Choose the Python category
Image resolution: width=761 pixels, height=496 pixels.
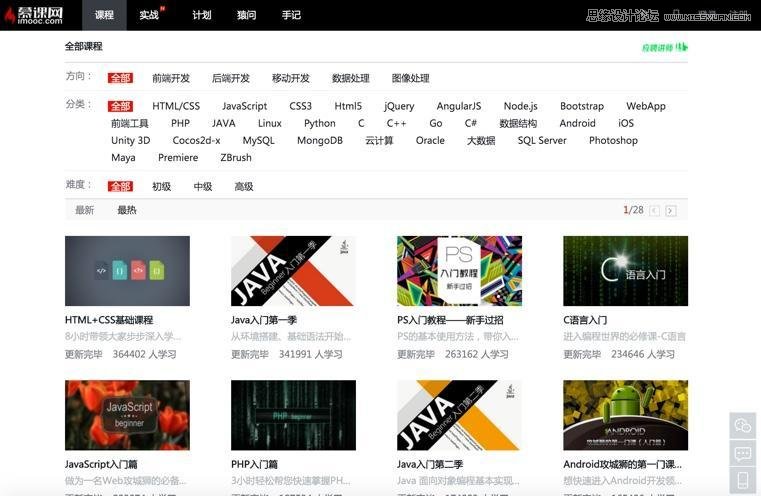(x=320, y=123)
